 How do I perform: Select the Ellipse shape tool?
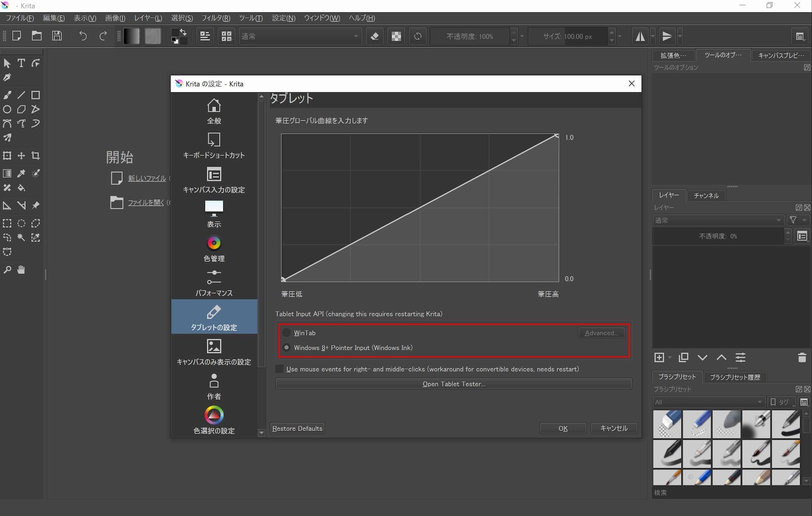7,109
